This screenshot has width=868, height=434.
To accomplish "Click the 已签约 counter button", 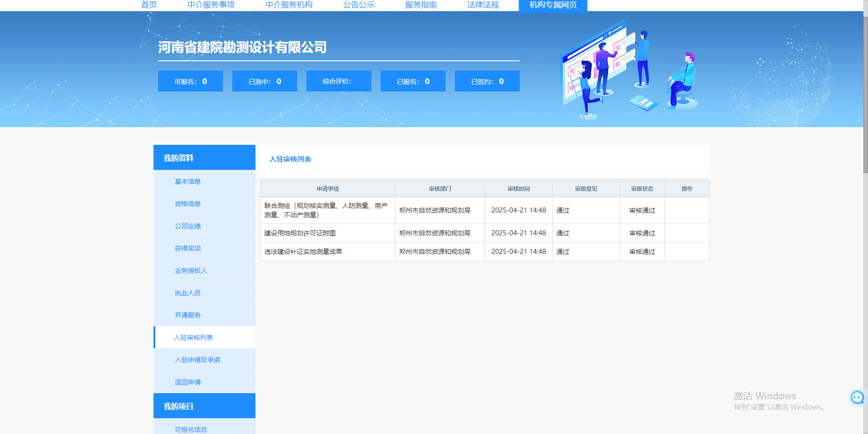I will click(x=487, y=81).
